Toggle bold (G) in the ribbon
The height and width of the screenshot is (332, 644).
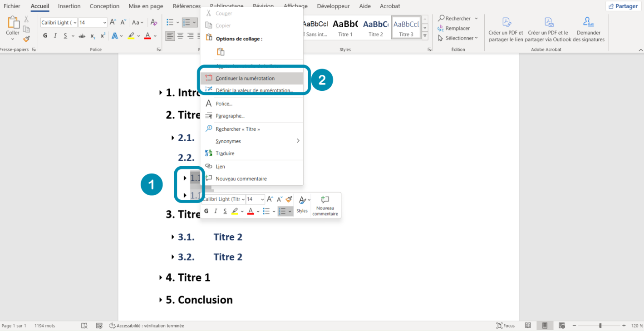tap(45, 36)
